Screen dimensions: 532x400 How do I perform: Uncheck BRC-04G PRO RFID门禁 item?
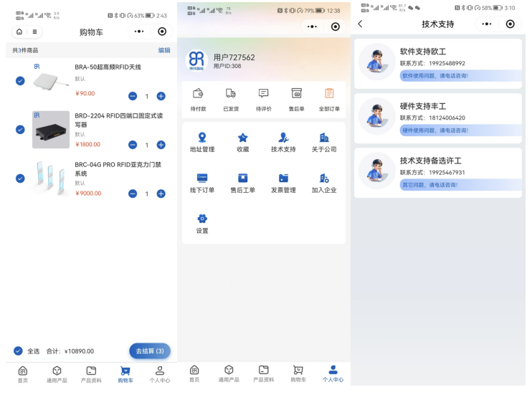click(20, 178)
